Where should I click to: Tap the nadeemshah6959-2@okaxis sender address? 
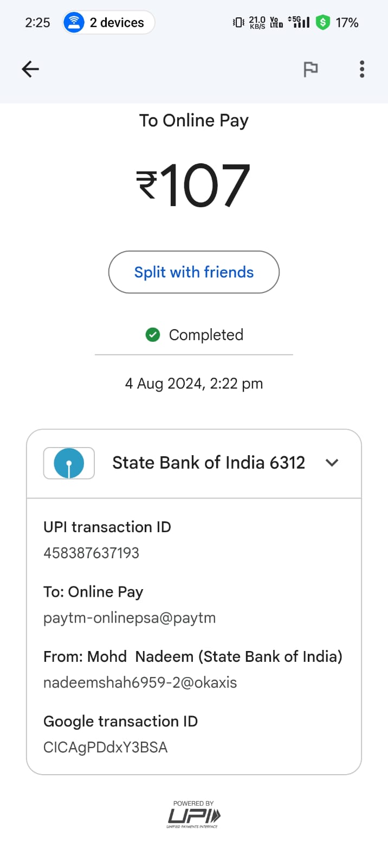(x=140, y=682)
